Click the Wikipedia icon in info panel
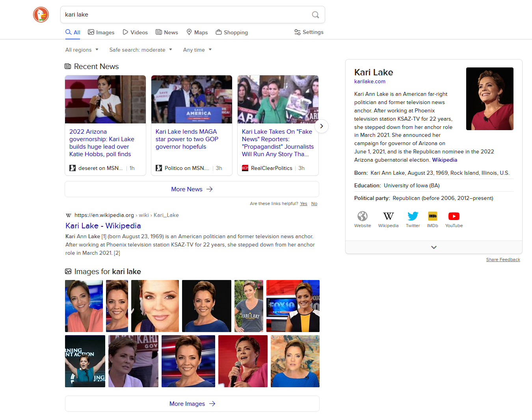This screenshot has height=420, width=532. tap(388, 216)
